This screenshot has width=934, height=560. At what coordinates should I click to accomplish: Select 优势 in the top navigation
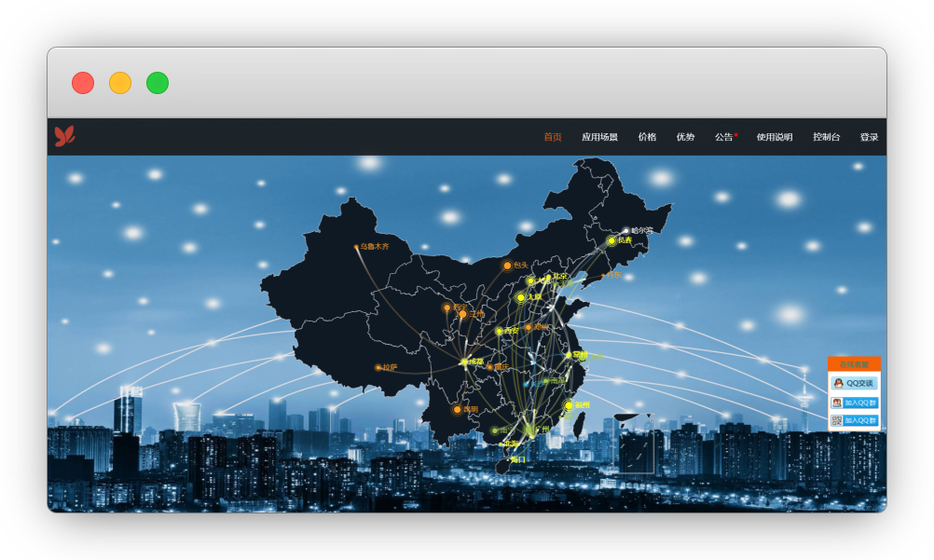pos(685,138)
